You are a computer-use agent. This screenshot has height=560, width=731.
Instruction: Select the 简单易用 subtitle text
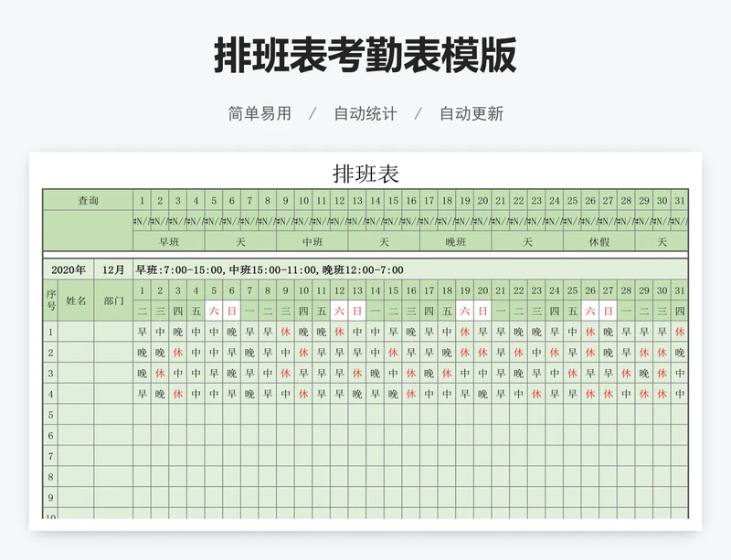click(260, 114)
